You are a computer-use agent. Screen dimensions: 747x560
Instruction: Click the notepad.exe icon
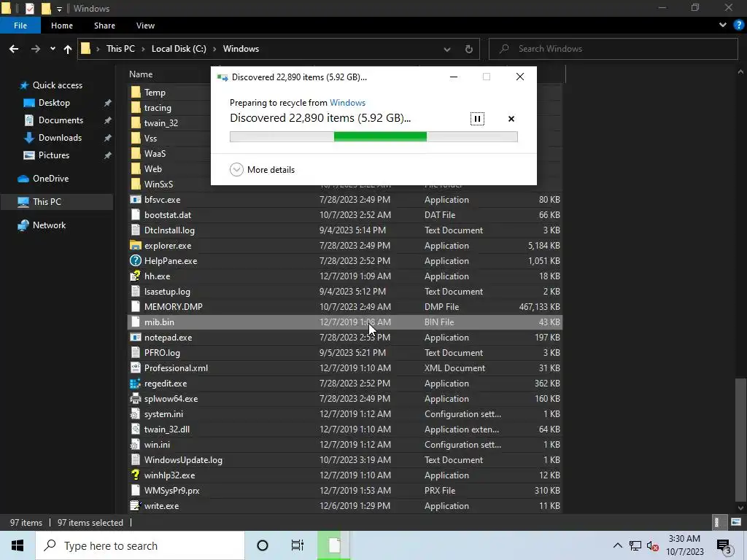[x=135, y=338]
